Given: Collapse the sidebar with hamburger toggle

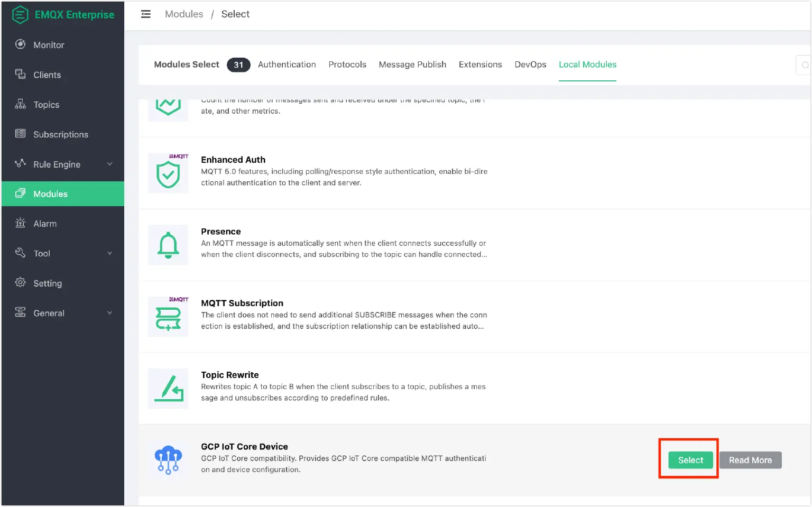Looking at the screenshot, I should pos(145,14).
